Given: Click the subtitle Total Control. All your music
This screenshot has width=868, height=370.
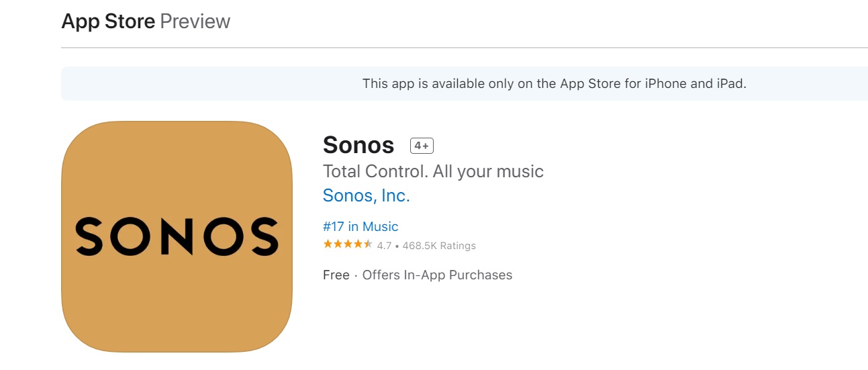Looking at the screenshot, I should [x=433, y=171].
